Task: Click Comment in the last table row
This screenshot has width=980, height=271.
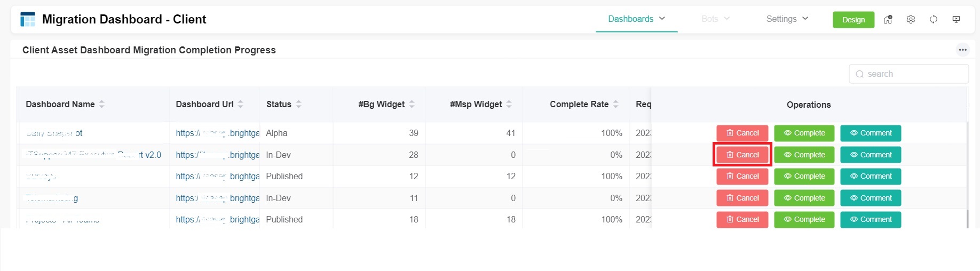Action: point(870,219)
